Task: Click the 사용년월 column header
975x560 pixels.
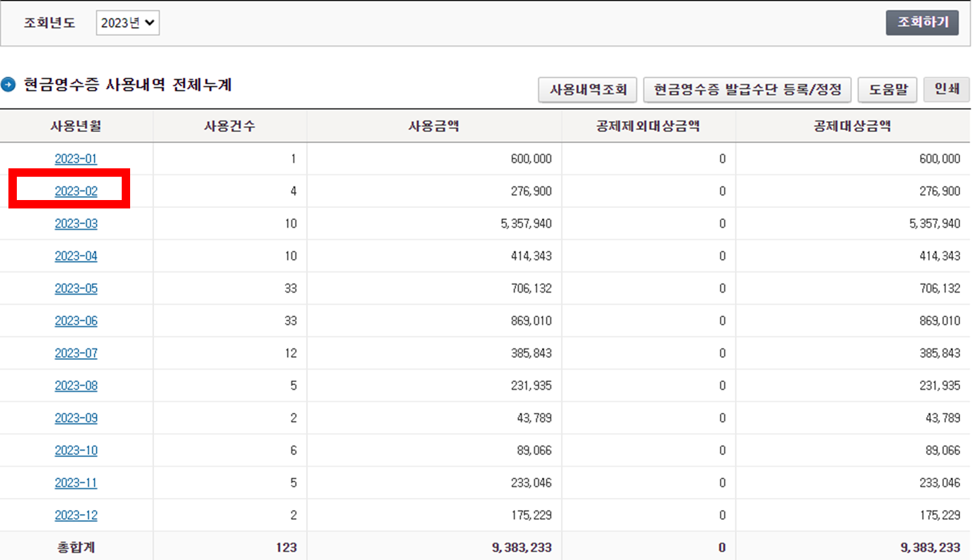Action: [76, 126]
